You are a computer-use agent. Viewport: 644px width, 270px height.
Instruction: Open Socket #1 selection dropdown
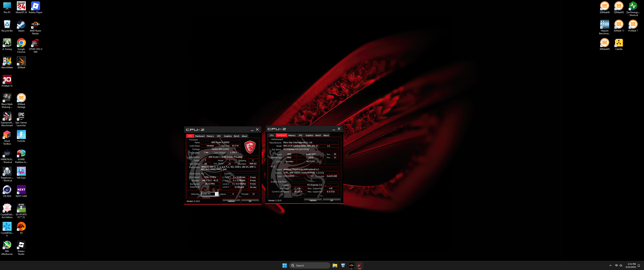209,194
